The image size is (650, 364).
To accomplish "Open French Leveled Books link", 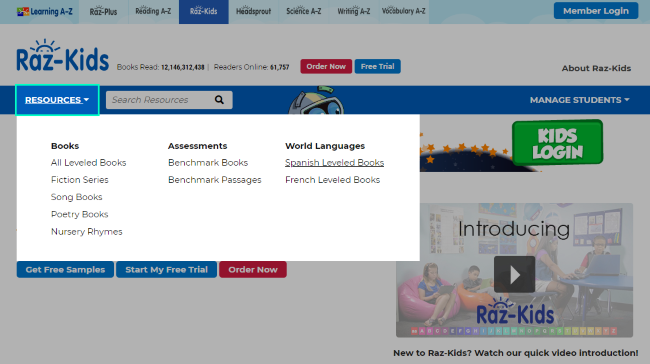I will (332, 180).
